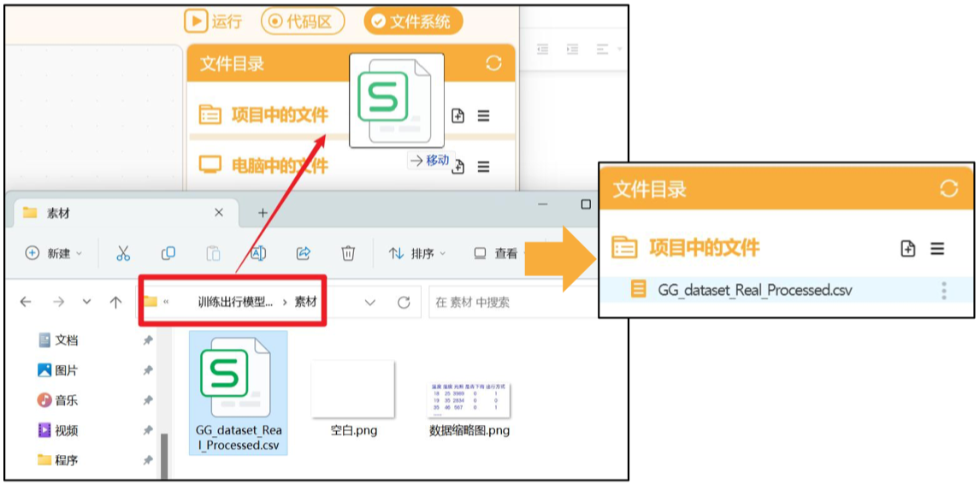The image size is (980, 484).
Task: Unpin 文档 using its pin icon
Action: pyautogui.click(x=147, y=340)
